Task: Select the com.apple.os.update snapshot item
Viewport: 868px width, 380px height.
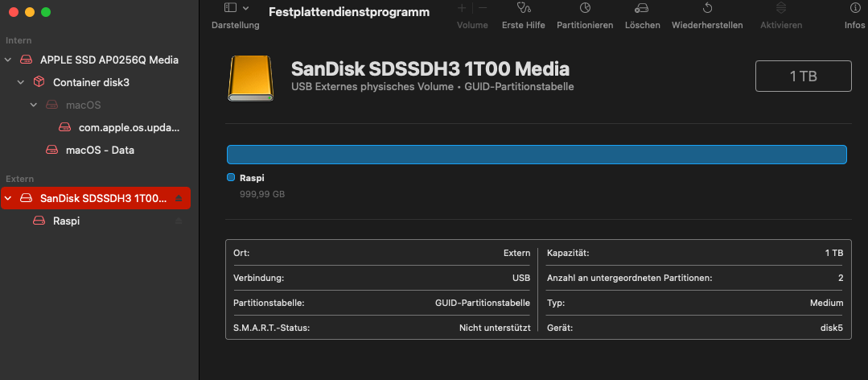Action: [129, 127]
